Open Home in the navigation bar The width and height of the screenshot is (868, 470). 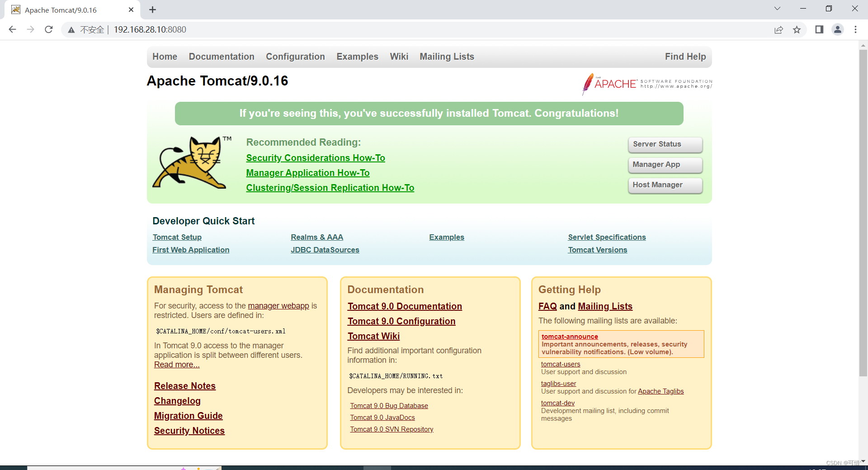165,57
